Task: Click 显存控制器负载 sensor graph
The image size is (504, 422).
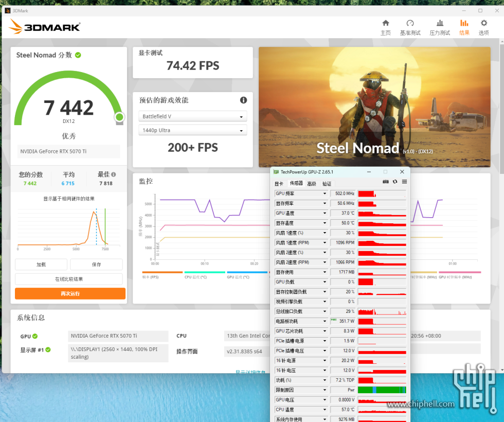Action: pyautogui.click(x=382, y=292)
